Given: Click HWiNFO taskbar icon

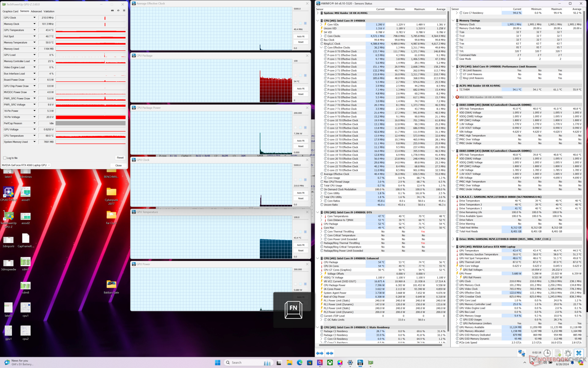Looking at the screenshot, I should 360,362.
